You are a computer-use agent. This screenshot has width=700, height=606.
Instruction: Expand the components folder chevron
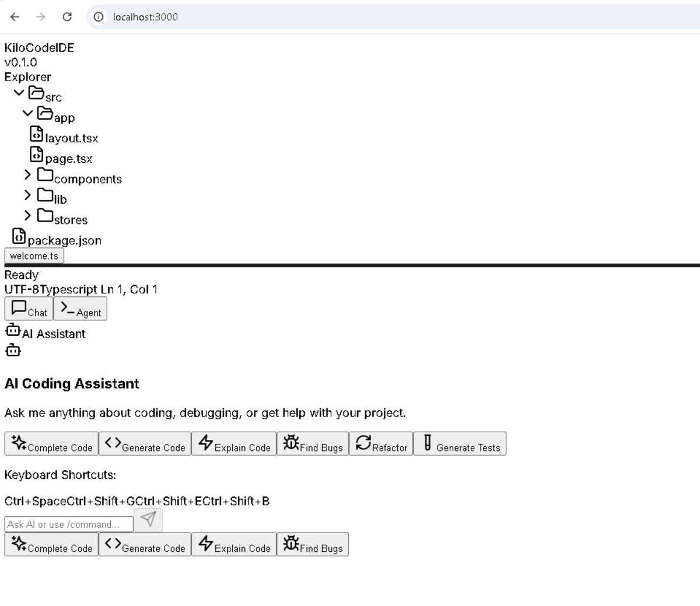pyautogui.click(x=27, y=174)
